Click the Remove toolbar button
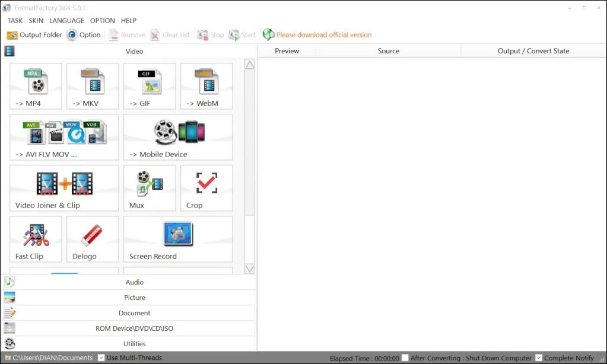607x364 pixels. point(127,35)
